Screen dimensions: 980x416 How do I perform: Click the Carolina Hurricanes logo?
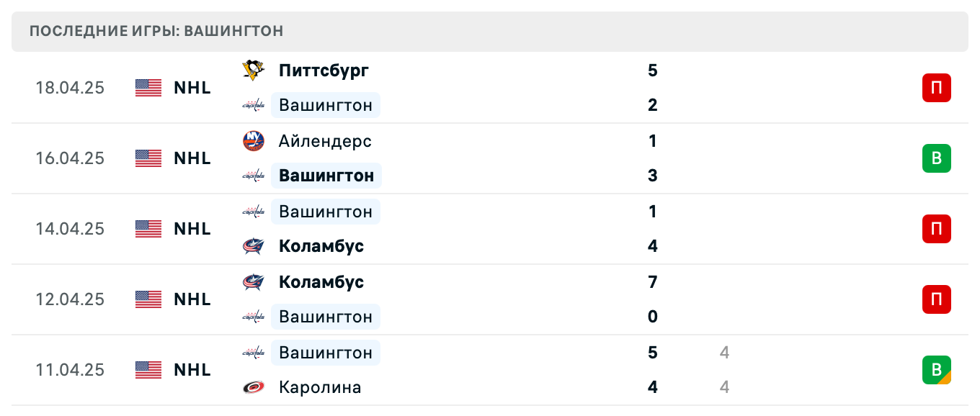(x=253, y=387)
